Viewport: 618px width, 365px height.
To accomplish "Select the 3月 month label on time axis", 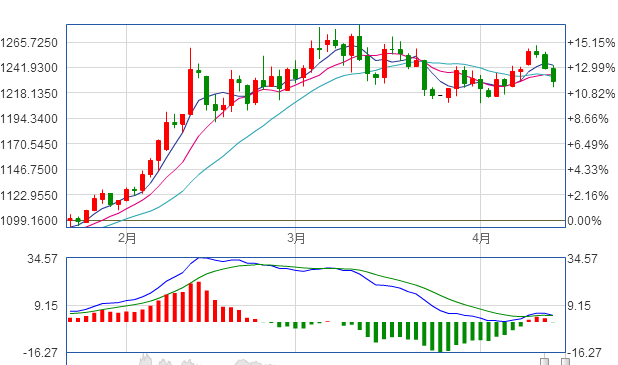I will [296, 238].
